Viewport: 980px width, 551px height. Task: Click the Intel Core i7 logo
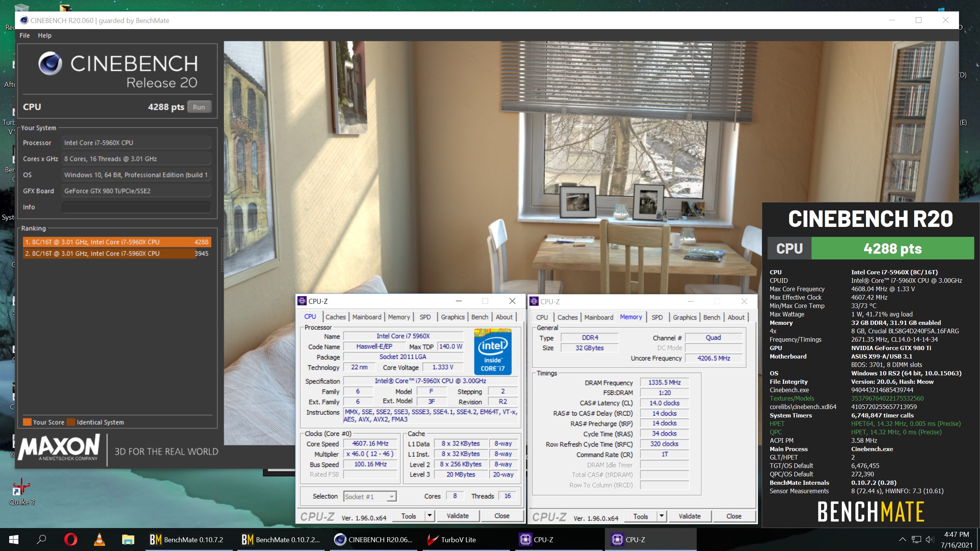493,351
